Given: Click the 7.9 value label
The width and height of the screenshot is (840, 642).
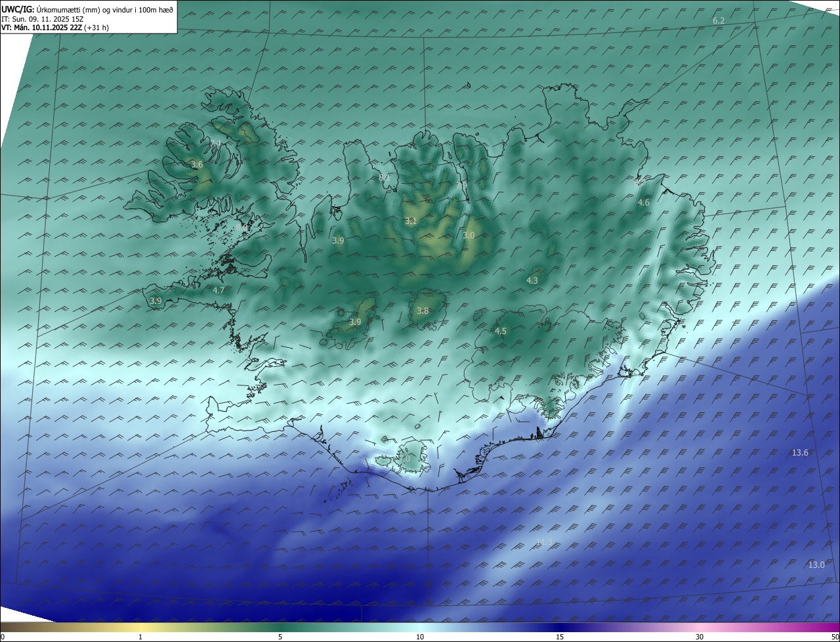Looking at the screenshot, I should tap(461, 185).
